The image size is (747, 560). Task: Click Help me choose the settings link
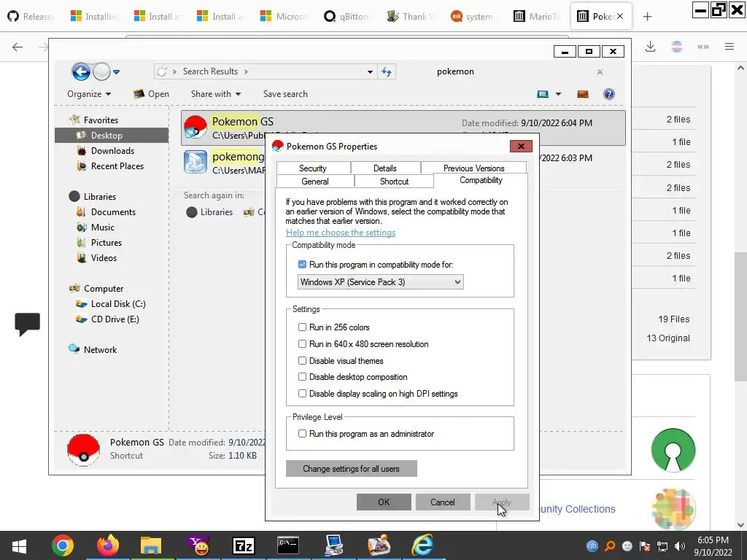click(341, 233)
